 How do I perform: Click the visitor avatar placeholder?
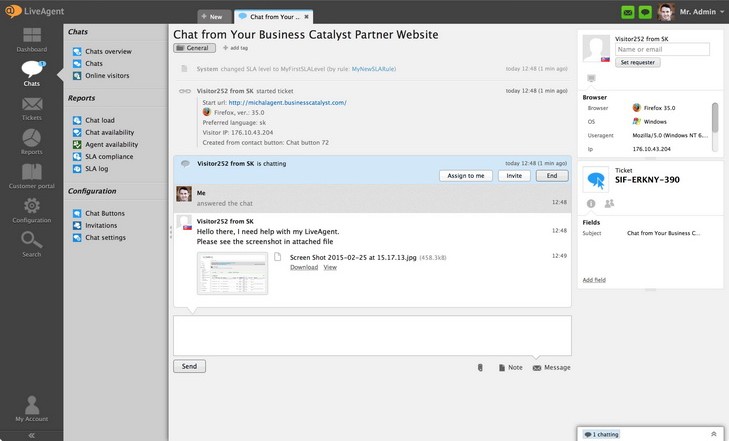(596, 48)
